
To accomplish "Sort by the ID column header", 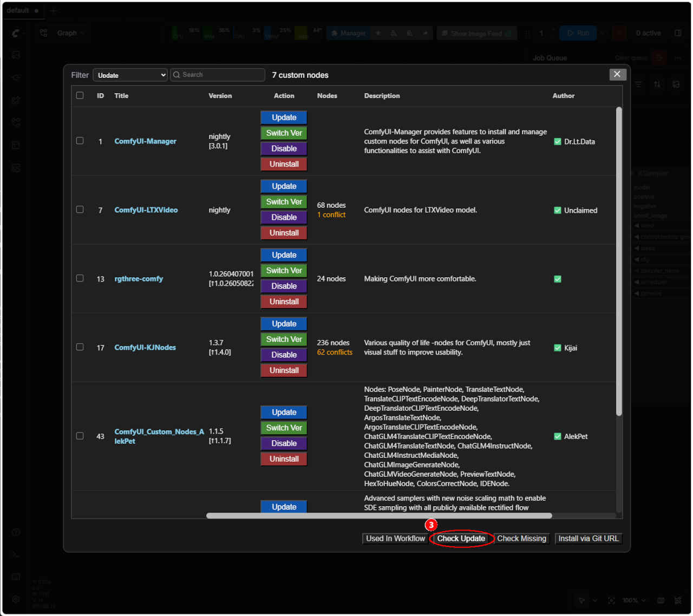I will click(x=100, y=96).
